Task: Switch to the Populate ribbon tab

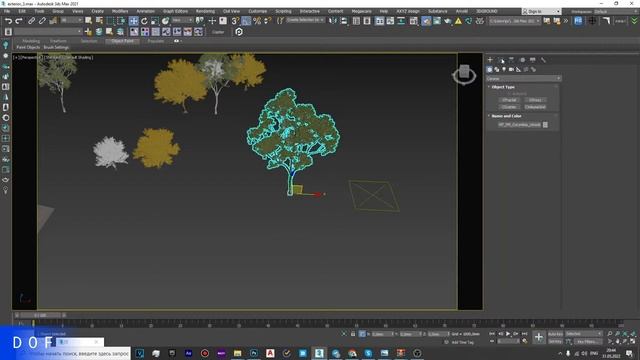Action: [156, 41]
